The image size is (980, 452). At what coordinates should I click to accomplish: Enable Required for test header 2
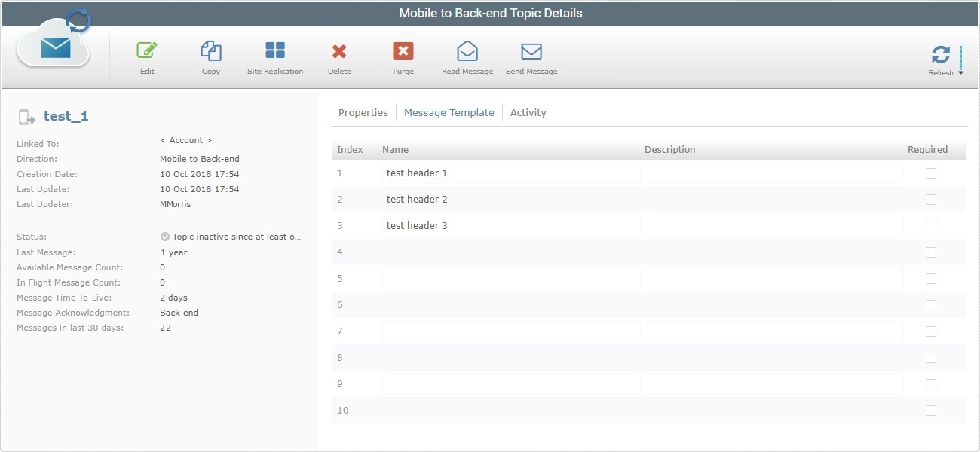pos(930,199)
